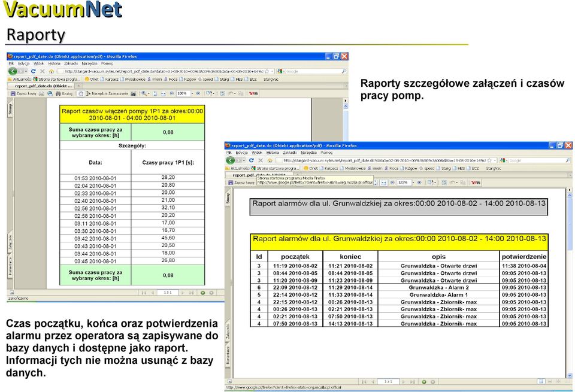Open search engine dropdown in left window
Viewport: 575px width, 392px height.
pos(284,71)
